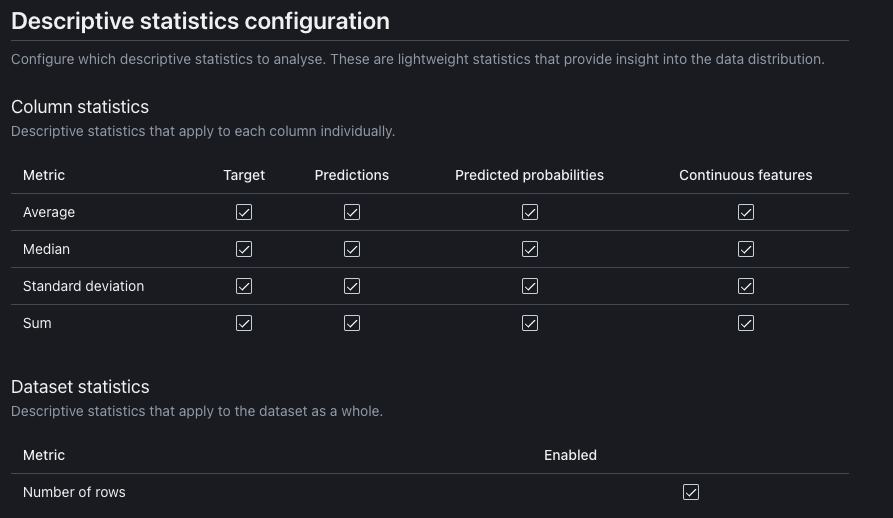Click the Continuous features column header

[745, 175]
